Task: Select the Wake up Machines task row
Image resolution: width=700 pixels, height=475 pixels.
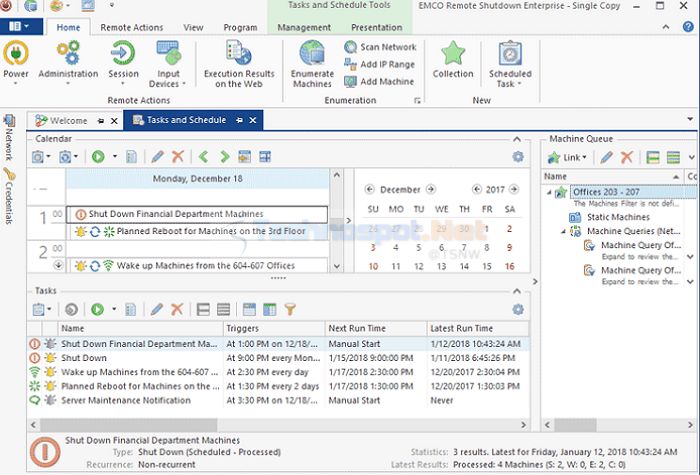Action: pos(278,372)
